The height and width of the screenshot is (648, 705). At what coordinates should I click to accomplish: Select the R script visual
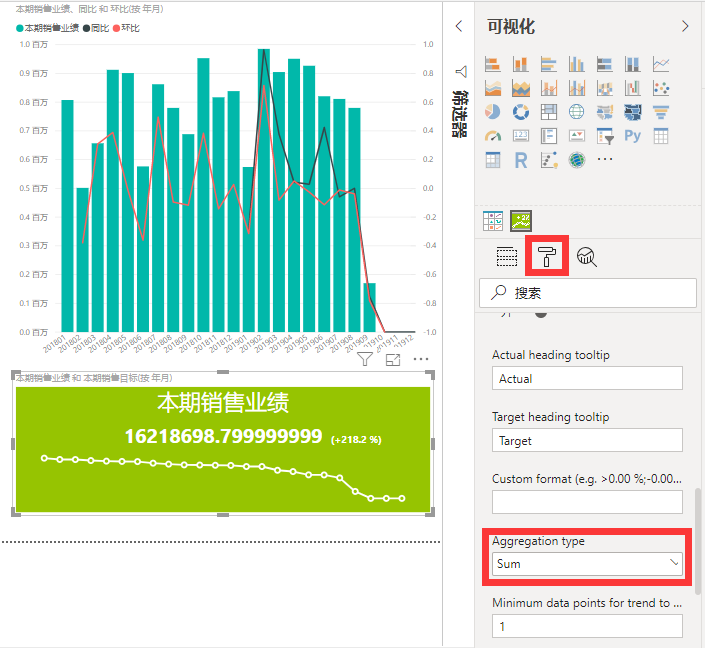click(521, 160)
